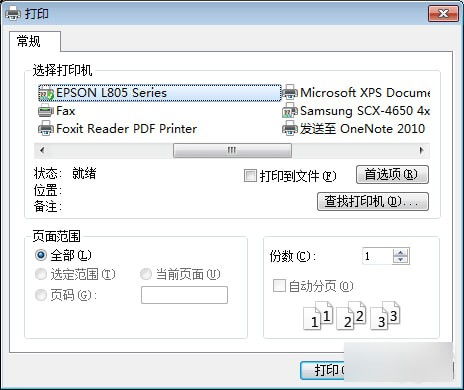Image resolution: width=464 pixels, height=390 pixels.
Task: Choose the Fax printer icon
Action: pos(46,111)
